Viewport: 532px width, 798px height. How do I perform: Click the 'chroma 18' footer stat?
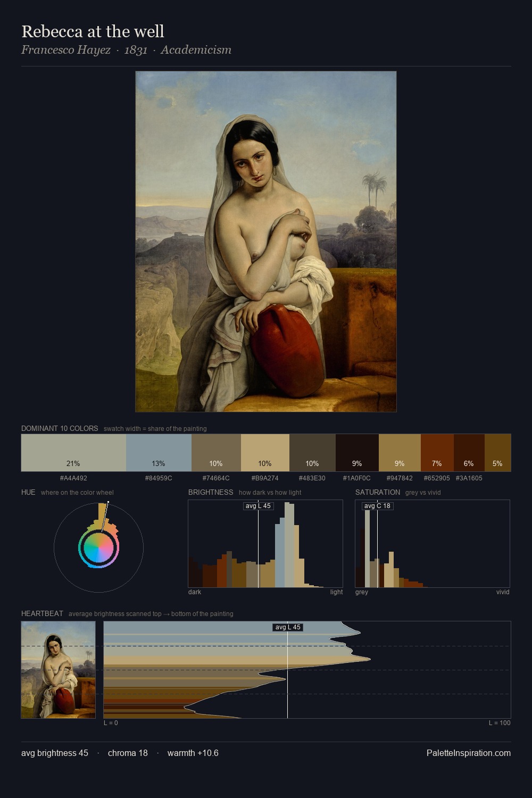click(128, 753)
